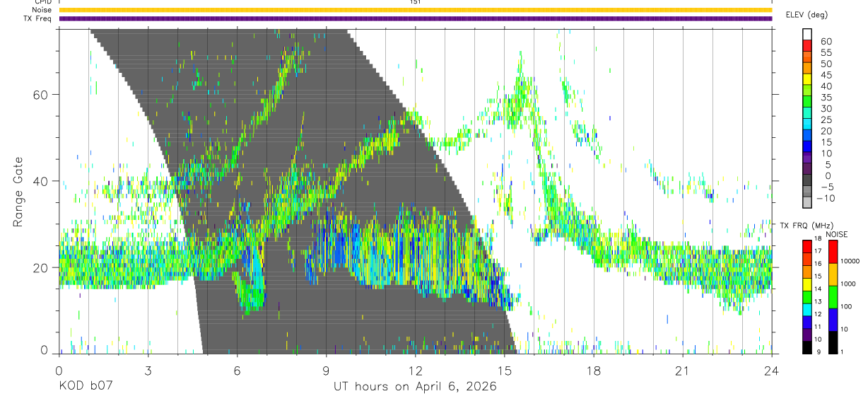Screen dimensions: 868x401
Task: Click the 'ELEV (deg)' legend title
Action: tap(807, 15)
